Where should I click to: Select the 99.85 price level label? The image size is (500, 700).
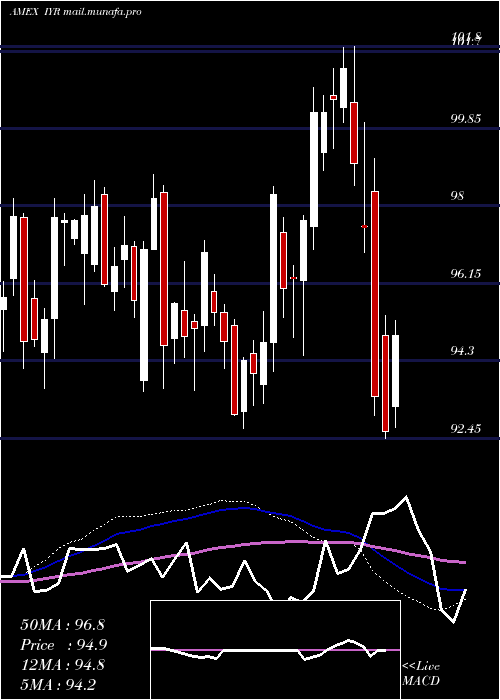[466, 118]
